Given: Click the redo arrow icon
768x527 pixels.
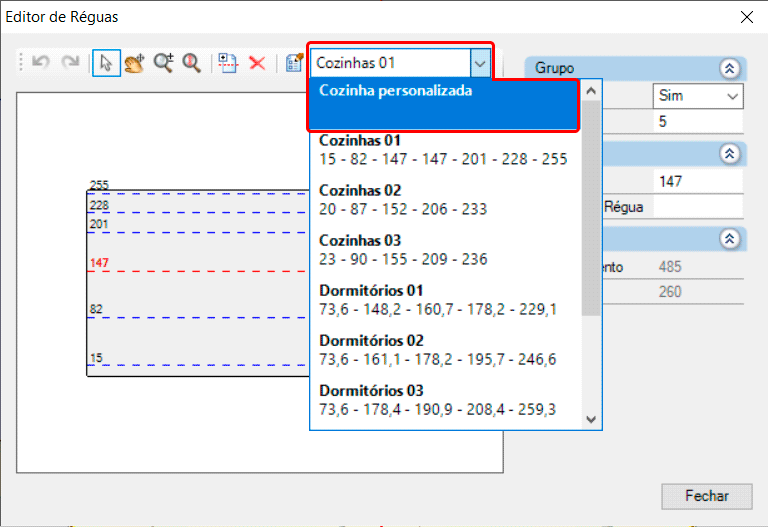Looking at the screenshot, I should [x=70, y=63].
